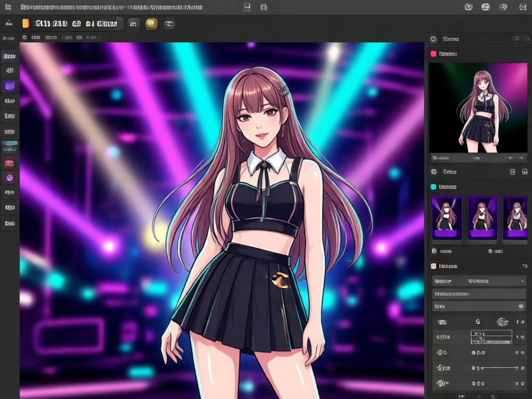
Task: Click the round icon heading the top right panel
Action: coord(433,39)
